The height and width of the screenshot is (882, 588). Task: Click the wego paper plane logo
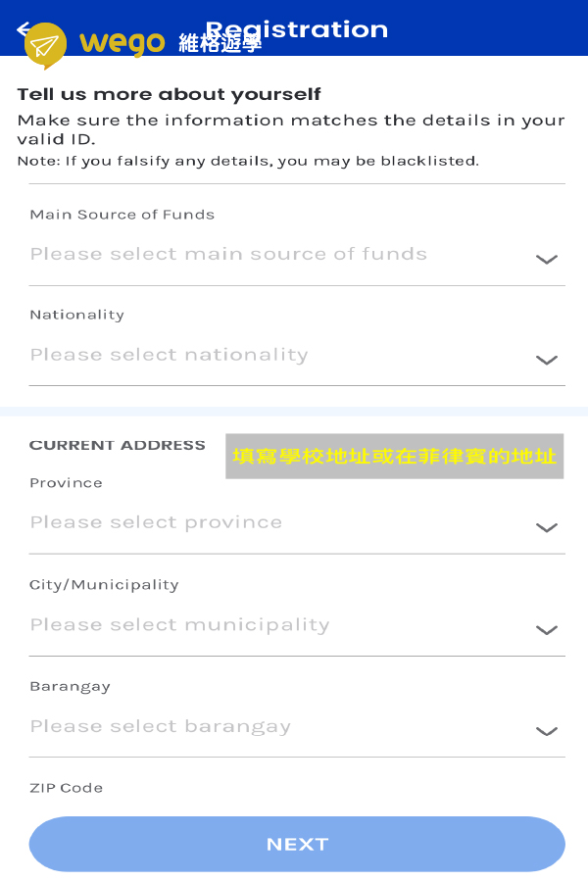tap(45, 46)
